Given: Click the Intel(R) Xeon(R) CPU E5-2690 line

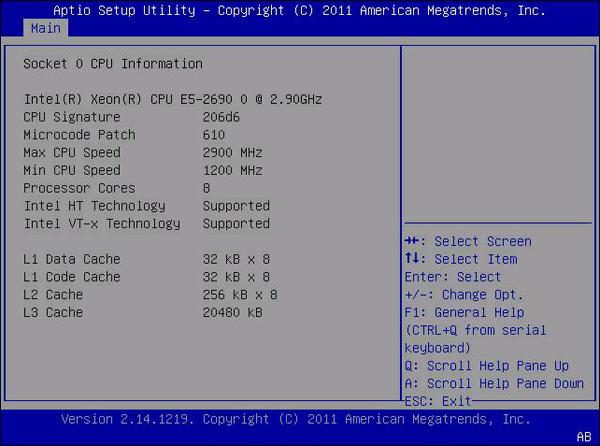Looking at the screenshot, I should 173,99.
